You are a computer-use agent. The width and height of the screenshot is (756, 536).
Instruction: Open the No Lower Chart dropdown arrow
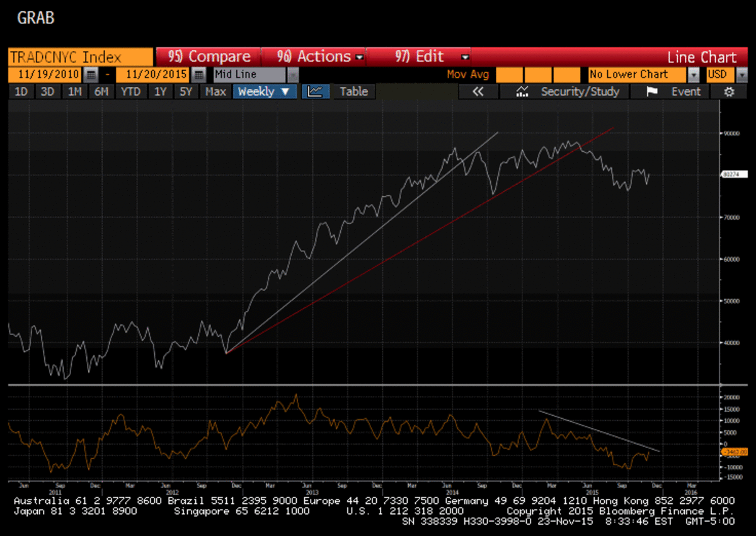click(x=694, y=74)
